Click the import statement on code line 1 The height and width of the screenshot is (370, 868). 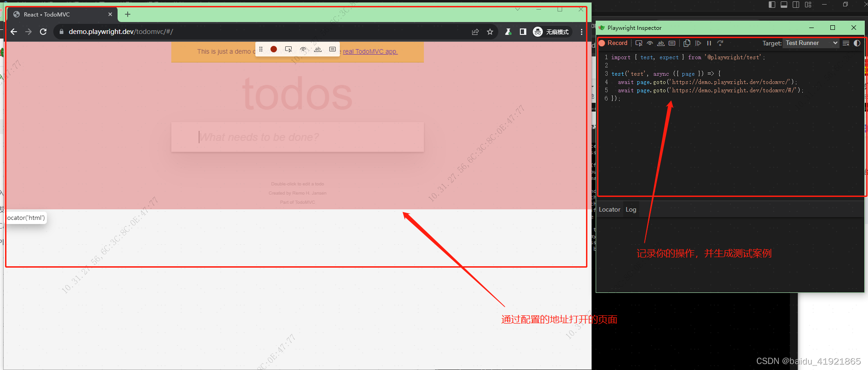(688, 57)
